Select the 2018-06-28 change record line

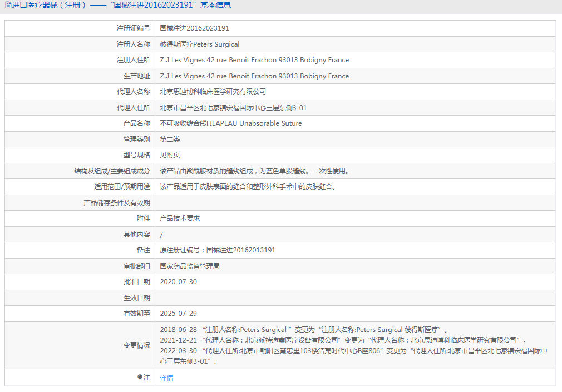coord(304,330)
